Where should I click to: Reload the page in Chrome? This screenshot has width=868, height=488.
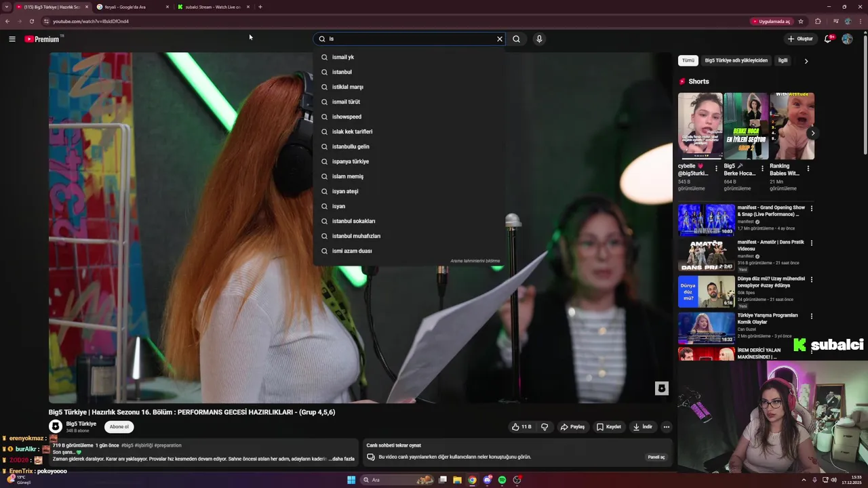point(31,21)
